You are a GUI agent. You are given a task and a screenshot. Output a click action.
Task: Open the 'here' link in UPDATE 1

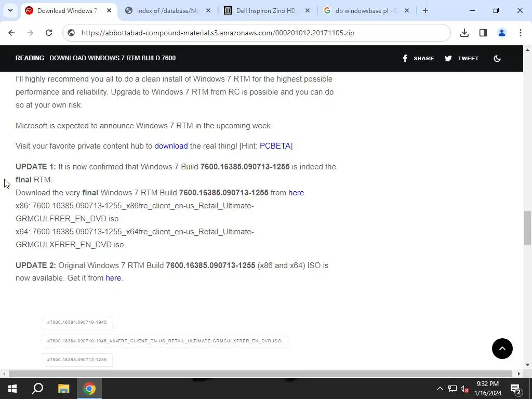point(296,193)
